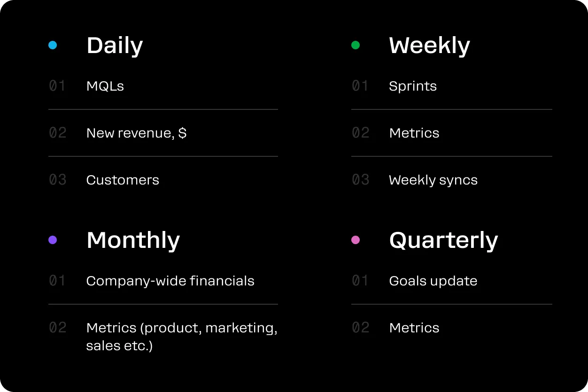588x392 pixels.
Task: Select Metrics under the Weekly section
Action: (x=414, y=133)
